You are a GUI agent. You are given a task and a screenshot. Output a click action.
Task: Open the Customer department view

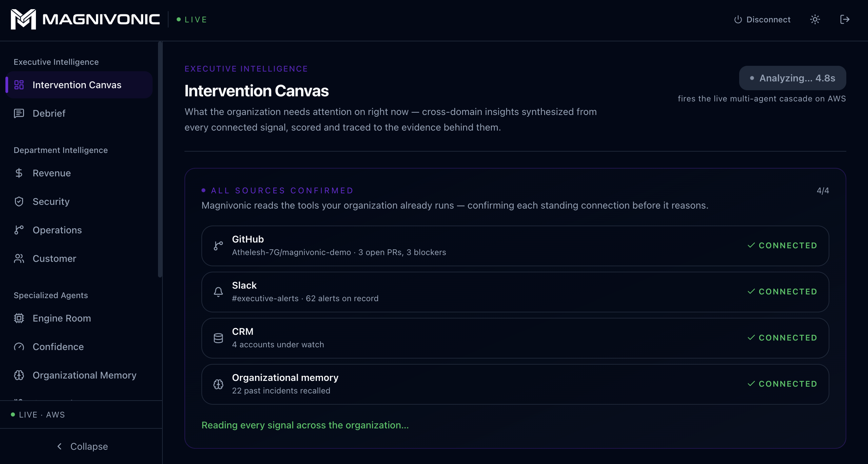coord(79,258)
